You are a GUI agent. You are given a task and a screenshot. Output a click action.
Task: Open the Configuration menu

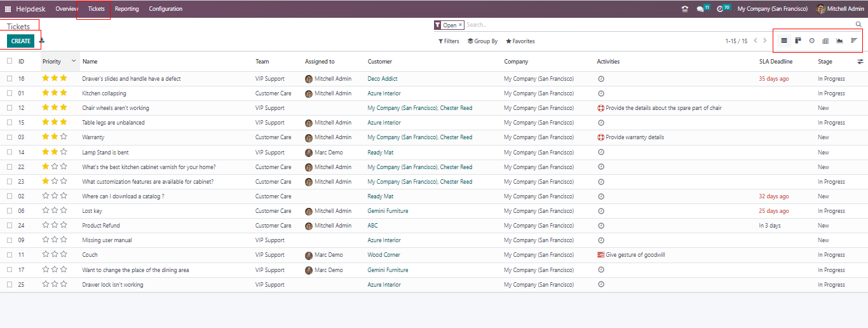point(165,9)
